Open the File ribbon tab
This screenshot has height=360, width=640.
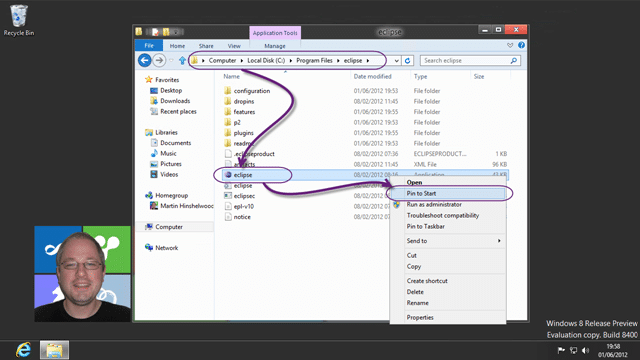tap(149, 45)
